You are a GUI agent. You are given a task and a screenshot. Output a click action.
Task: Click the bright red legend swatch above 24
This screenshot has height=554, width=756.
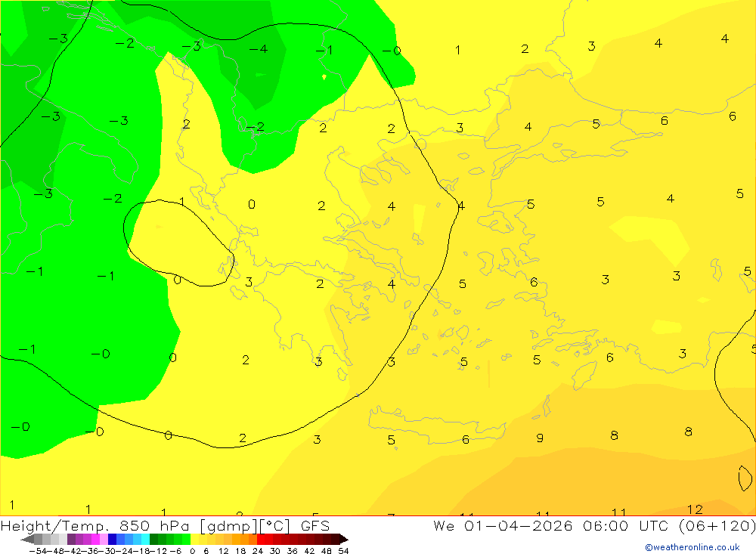tap(261, 539)
